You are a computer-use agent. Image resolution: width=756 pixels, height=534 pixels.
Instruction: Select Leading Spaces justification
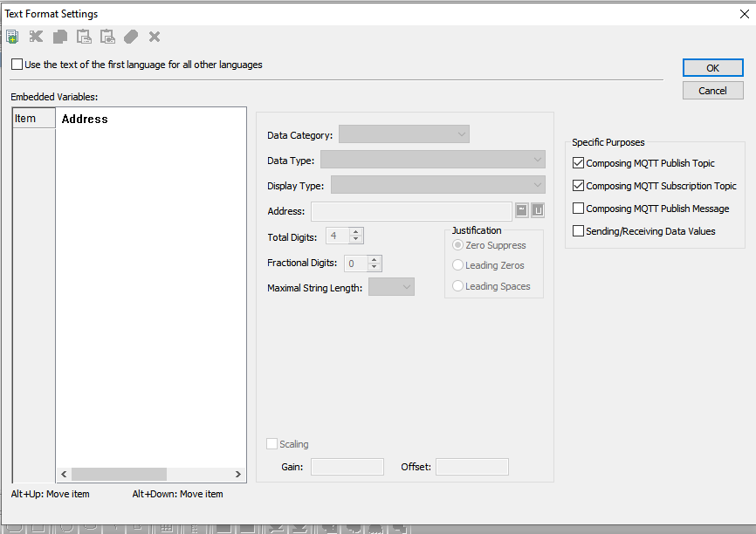point(457,286)
